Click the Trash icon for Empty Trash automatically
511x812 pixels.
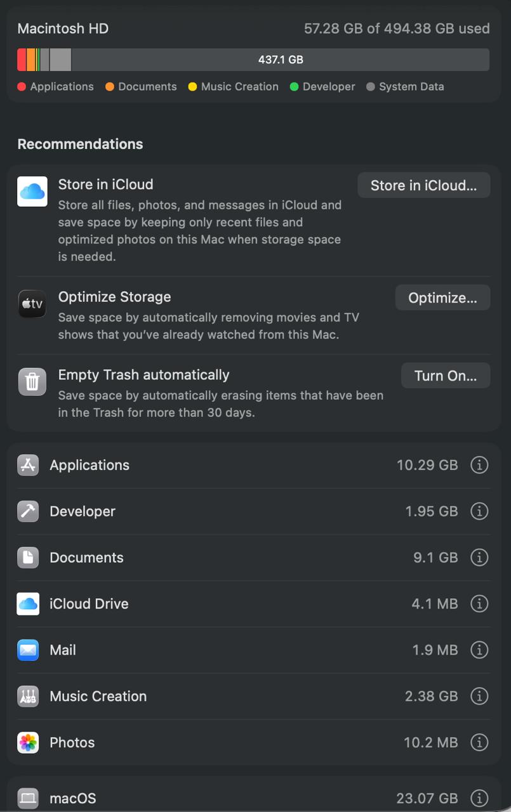coord(32,382)
